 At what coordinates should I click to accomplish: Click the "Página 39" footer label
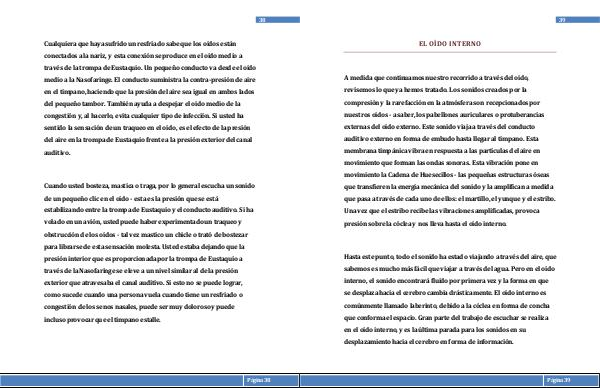tap(559, 380)
